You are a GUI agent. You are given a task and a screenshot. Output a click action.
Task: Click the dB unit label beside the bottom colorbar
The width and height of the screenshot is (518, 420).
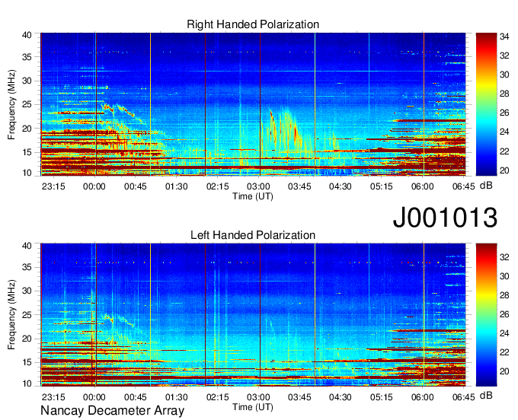point(486,396)
